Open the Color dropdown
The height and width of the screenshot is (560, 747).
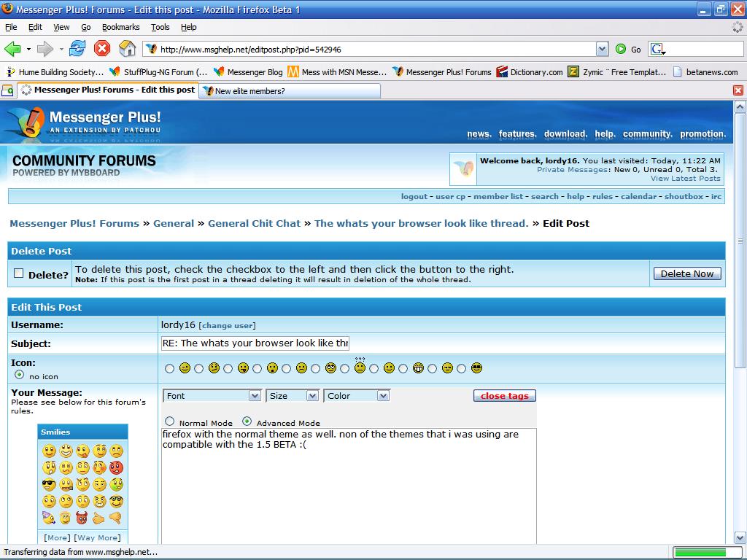pyautogui.click(x=357, y=396)
